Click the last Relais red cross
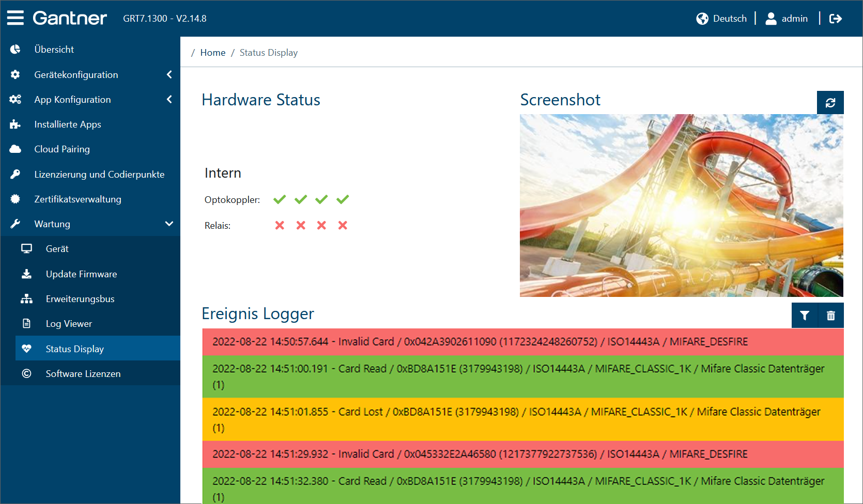Screen dimensions: 863x504 point(343,225)
